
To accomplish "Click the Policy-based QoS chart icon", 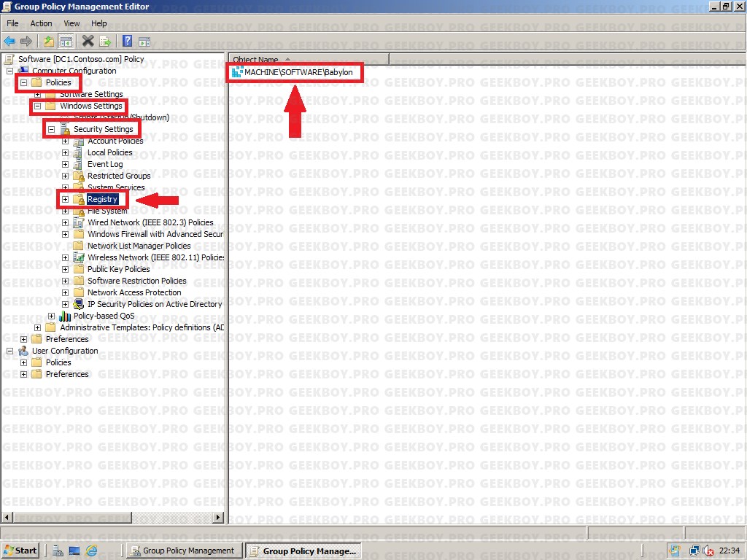I will [x=65, y=316].
